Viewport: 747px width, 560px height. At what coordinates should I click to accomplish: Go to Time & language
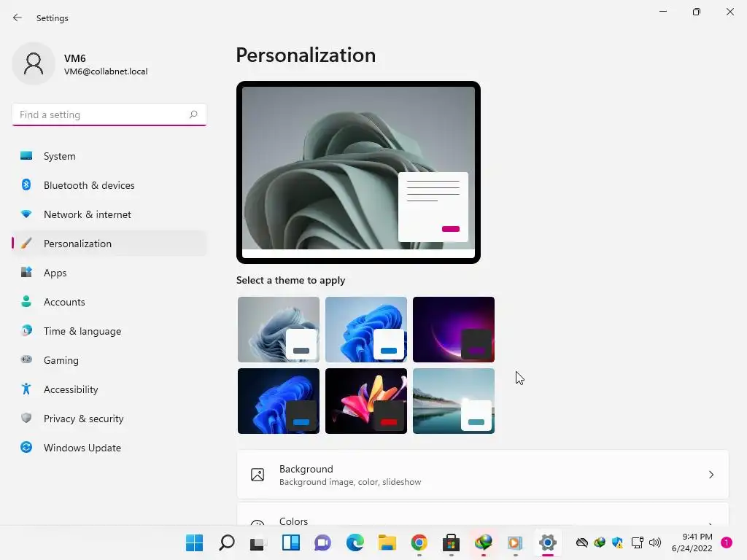[x=109, y=331]
